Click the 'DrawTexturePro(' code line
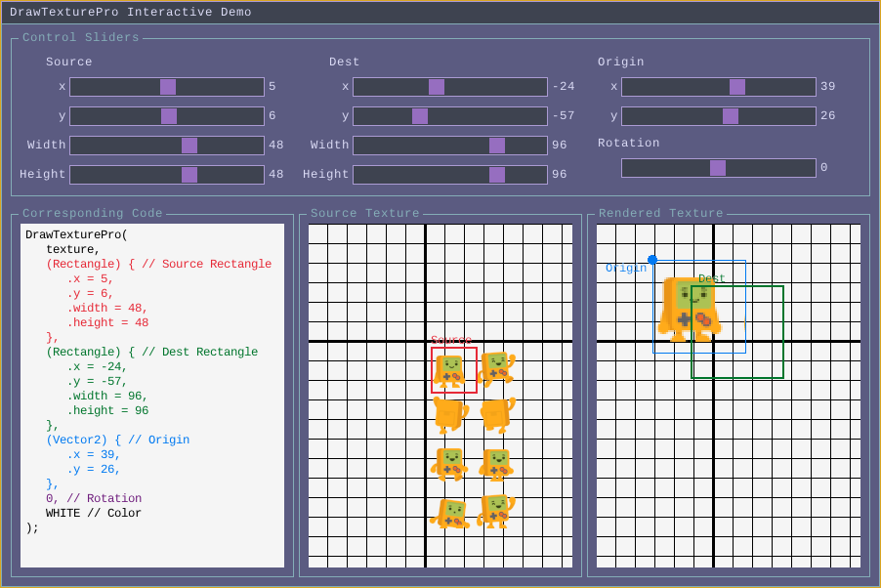 pyautogui.click(x=76, y=235)
